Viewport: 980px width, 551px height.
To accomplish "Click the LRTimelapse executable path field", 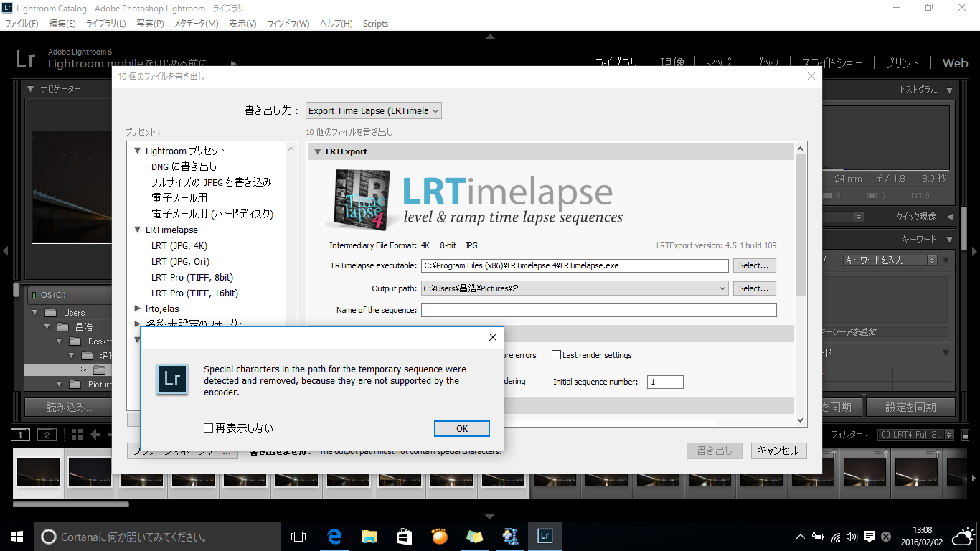I will pyautogui.click(x=575, y=265).
